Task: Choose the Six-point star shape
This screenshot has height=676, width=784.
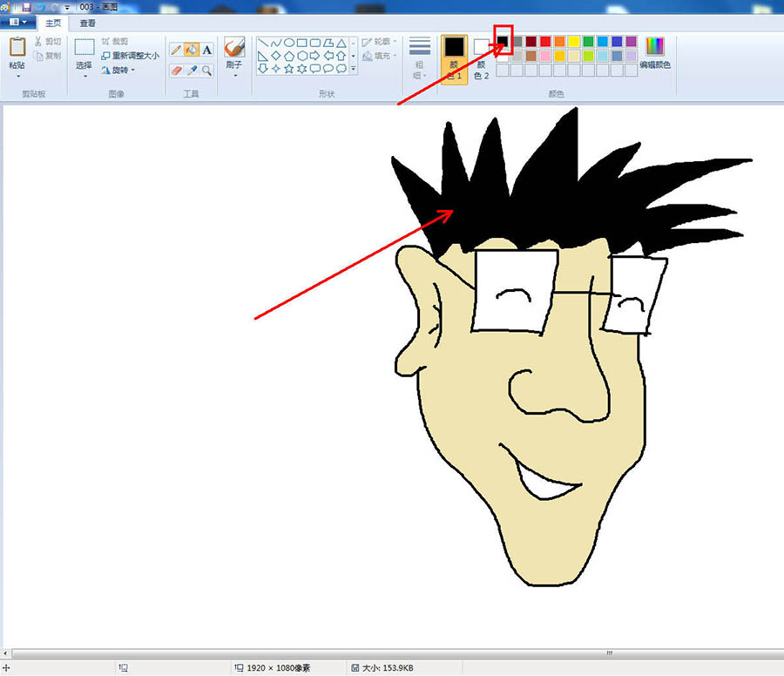Action: (x=302, y=69)
